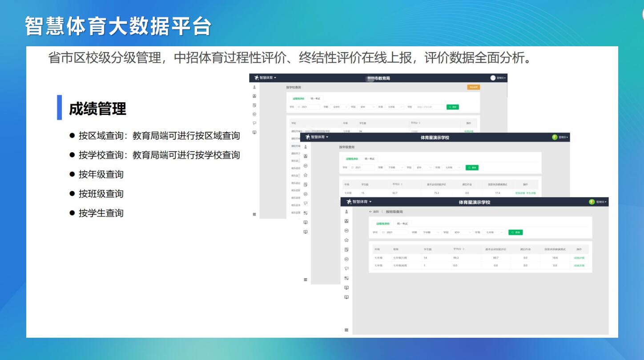Switch to 统一考试 tab in 按年级查询 window

(x=370, y=159)
